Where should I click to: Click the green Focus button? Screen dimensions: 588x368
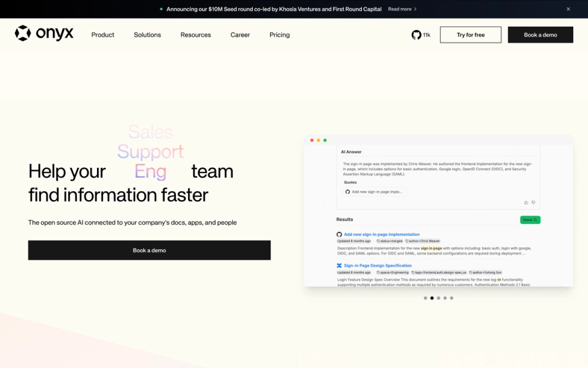pos(530,220)
